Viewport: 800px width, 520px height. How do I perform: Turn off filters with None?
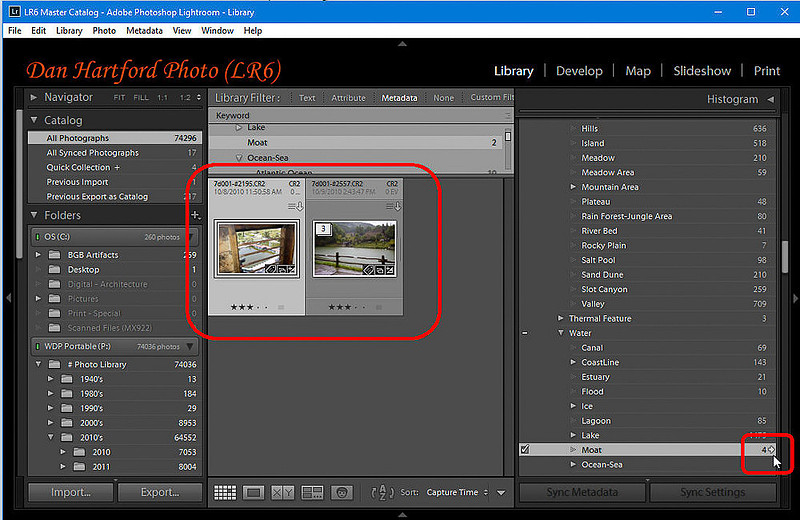443,98
